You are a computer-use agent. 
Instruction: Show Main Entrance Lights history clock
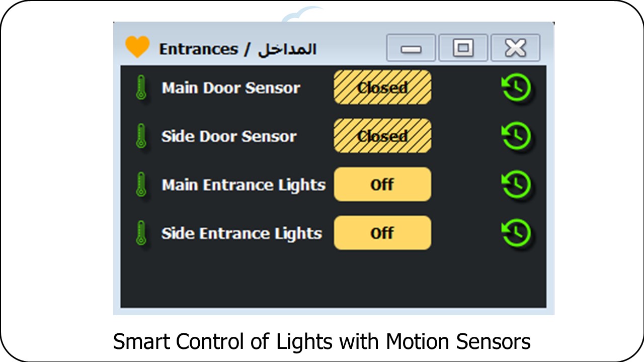(x=516, y=185)
